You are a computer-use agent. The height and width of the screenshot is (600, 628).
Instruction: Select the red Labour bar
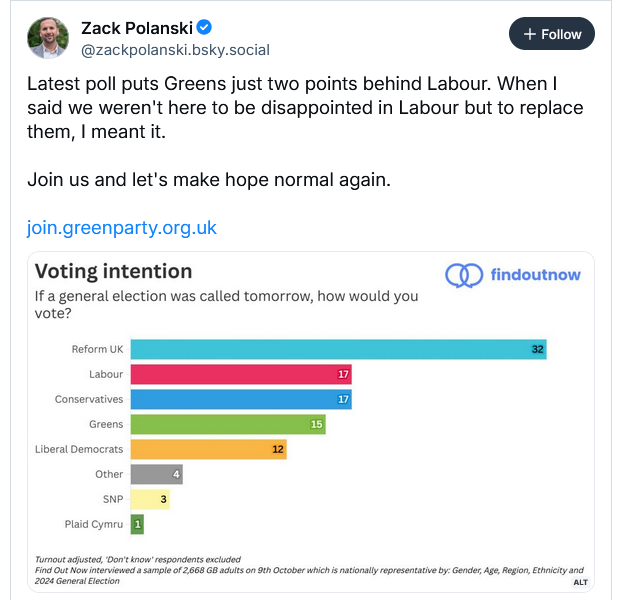point(241,374)
